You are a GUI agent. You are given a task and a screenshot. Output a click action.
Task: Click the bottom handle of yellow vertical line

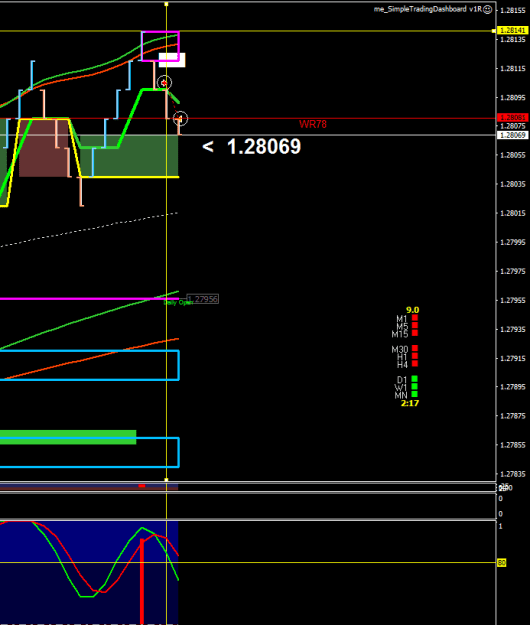pyautogui.click(x=166, y=480)
